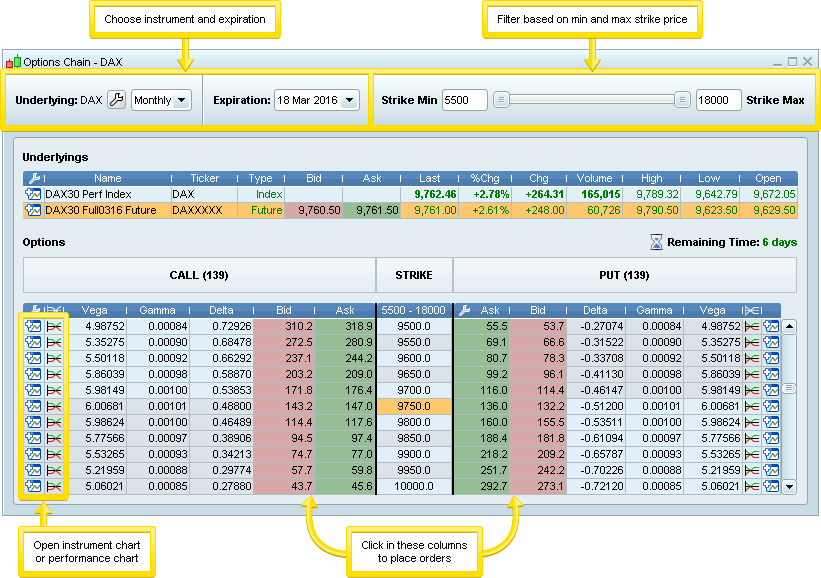Click put delta value -0.51200
Screen dimensions: 821x578
pos(596,406)
